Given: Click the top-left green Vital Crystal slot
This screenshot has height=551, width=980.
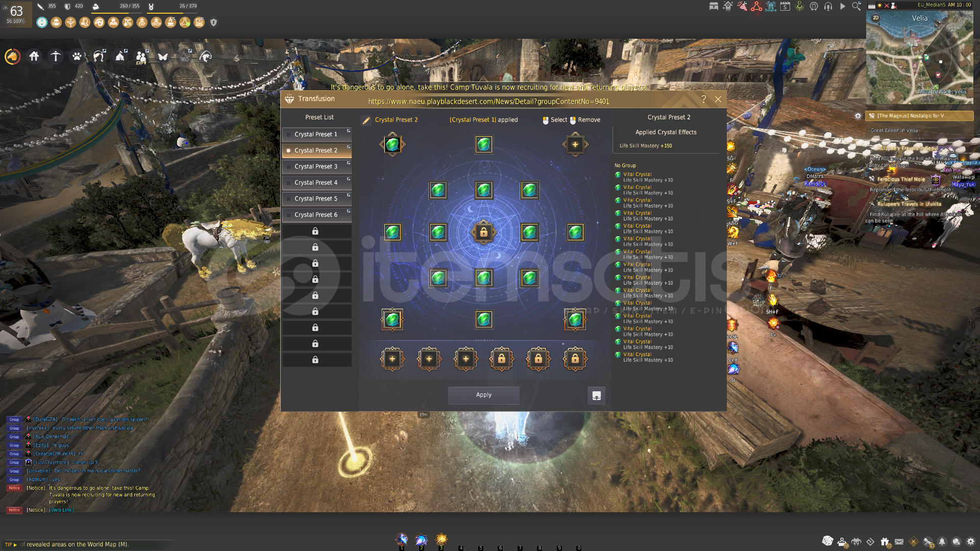Looking at the screenshot, I should (x=392, y=144).
